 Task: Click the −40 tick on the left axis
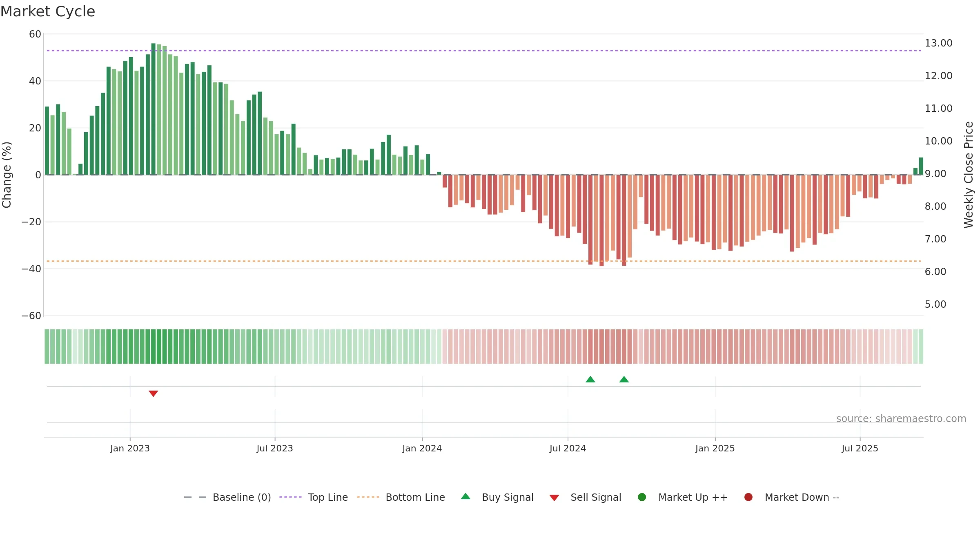[31, 269]
